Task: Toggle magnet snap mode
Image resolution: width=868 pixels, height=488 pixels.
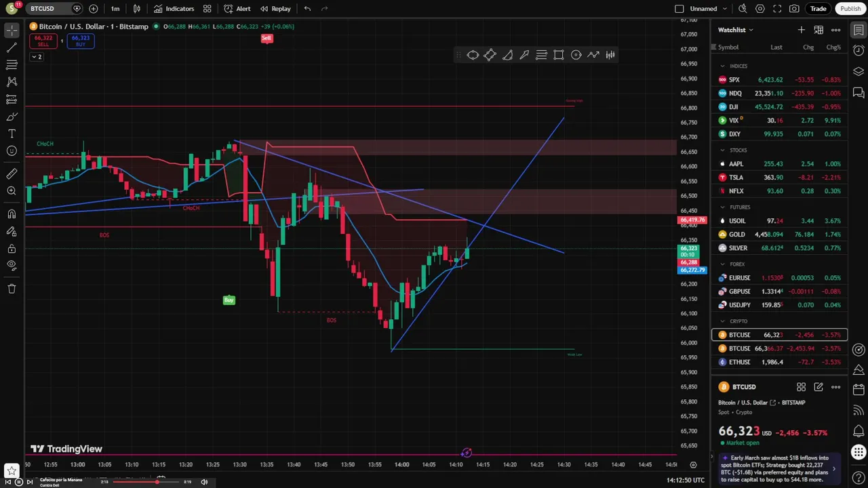Action: point(12,214)
